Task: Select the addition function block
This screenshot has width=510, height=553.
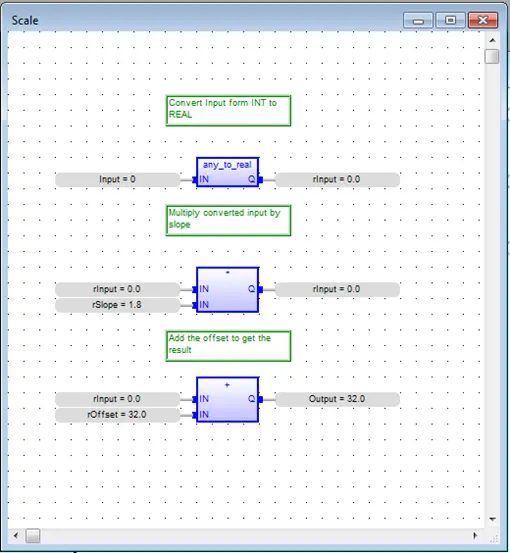Action: click(227, 400)
